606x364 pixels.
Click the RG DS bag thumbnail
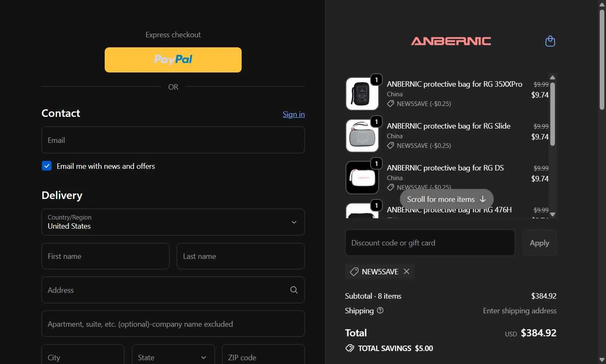[x=362, y=178]
